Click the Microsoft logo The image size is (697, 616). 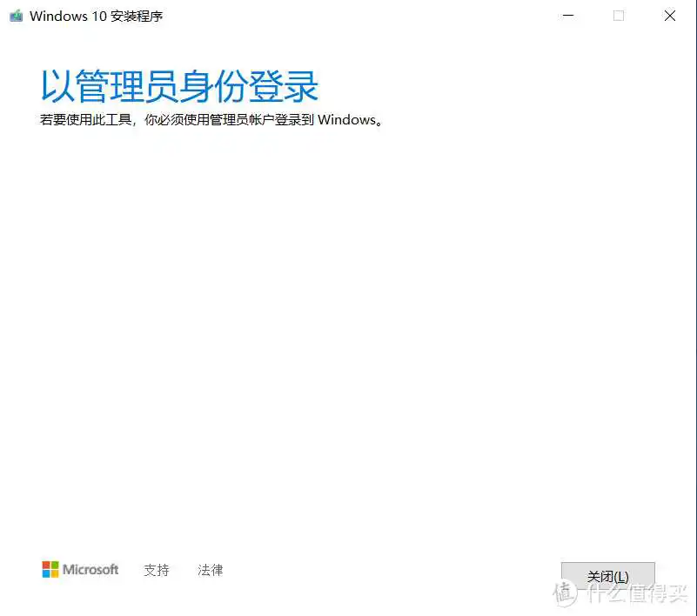[x=80, y=569]
